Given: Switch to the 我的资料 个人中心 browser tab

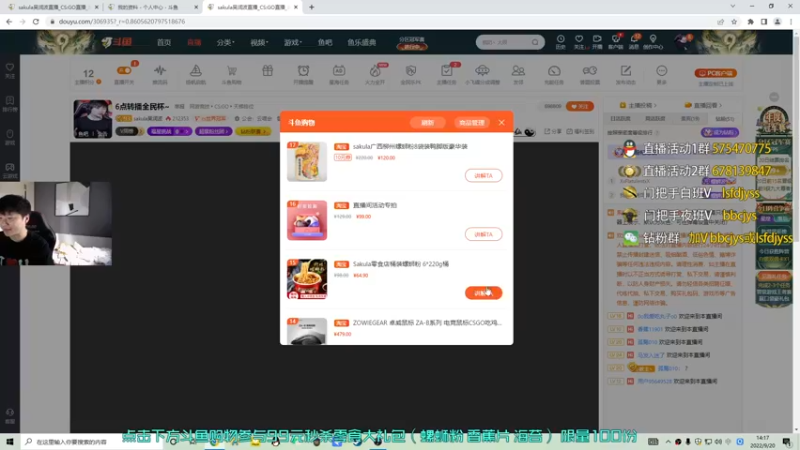Looking at the screenshot, I should (x=153, y=7).
